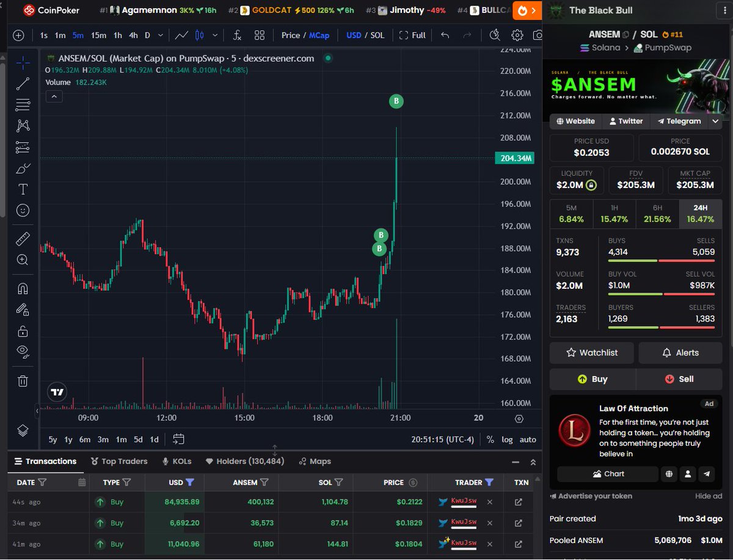This screenshot has height=560, width=733.
Task: Open the indicators fx menu
Action: click(x=237, y=35)
